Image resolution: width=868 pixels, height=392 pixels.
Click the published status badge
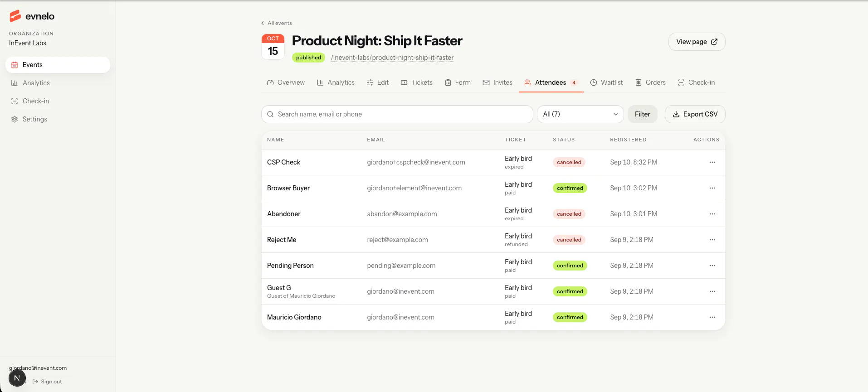pos(308,58)
